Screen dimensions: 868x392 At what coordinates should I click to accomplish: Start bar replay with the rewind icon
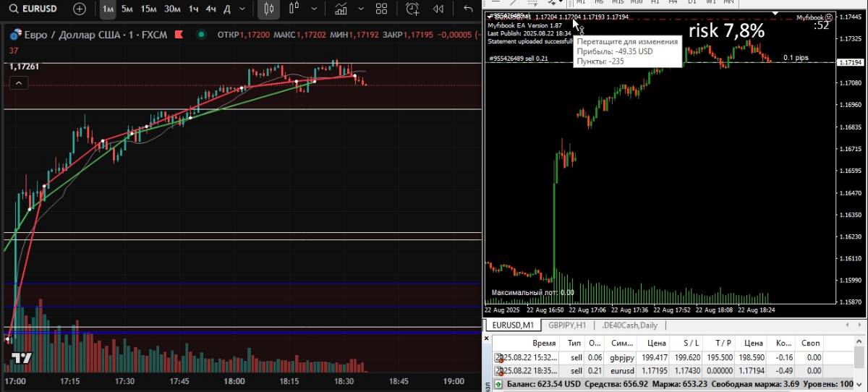pos(438,9)
